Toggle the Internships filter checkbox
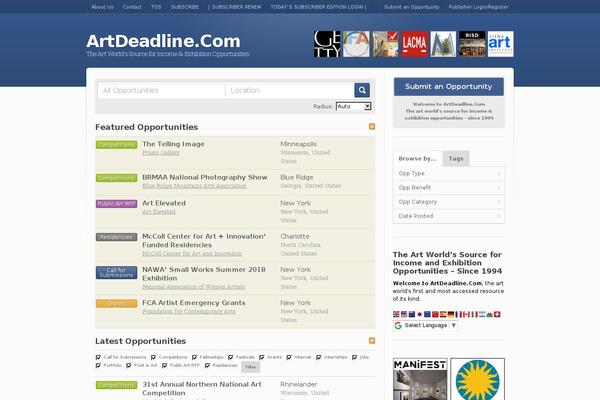This screenshot has width=600, height=400. 319,357
